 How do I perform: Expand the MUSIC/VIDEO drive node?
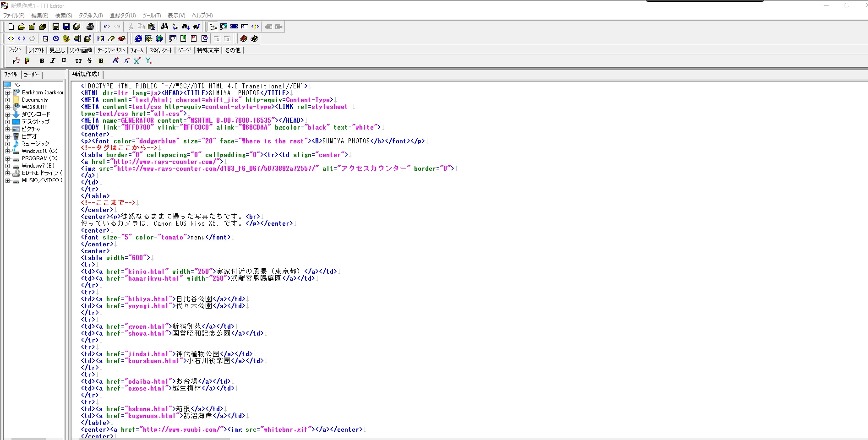click(7, 180)
